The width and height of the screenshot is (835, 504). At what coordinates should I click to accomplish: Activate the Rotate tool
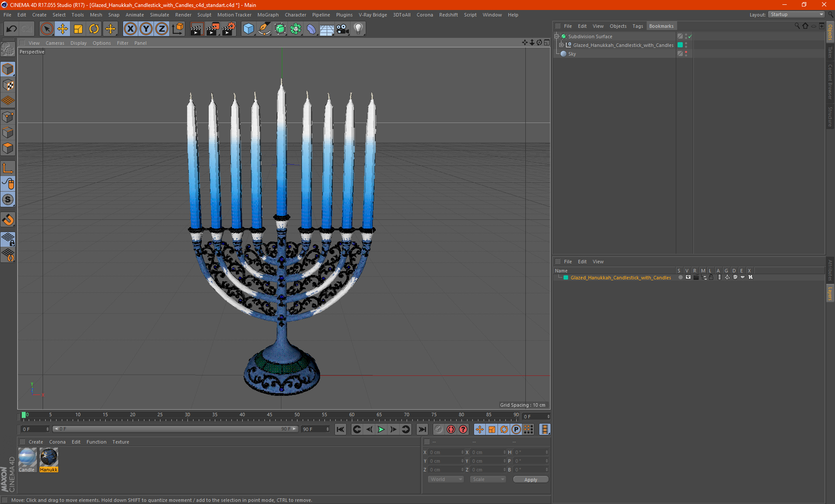click(x=94, y=29)
